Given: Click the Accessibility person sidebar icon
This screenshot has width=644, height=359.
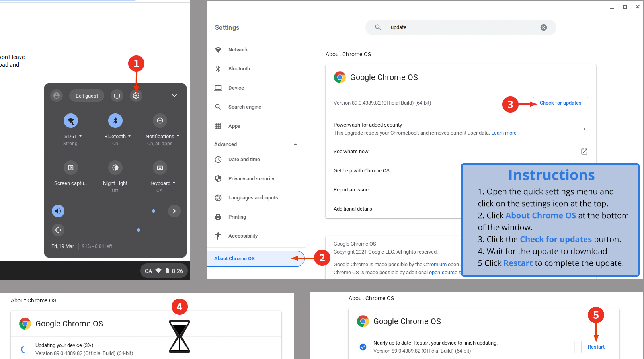Looking at the screenshot, I should 218,236.
